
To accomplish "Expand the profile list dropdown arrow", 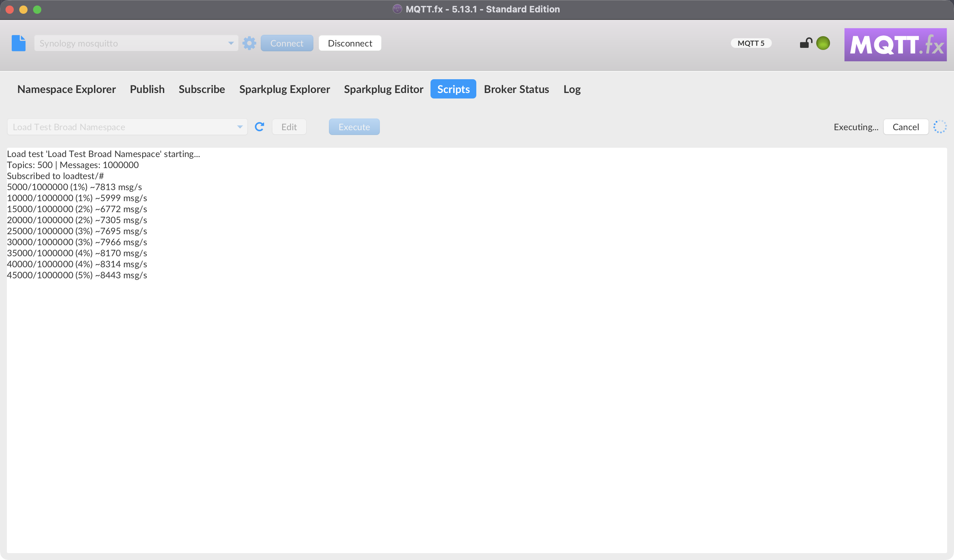I will pos(230,43).
